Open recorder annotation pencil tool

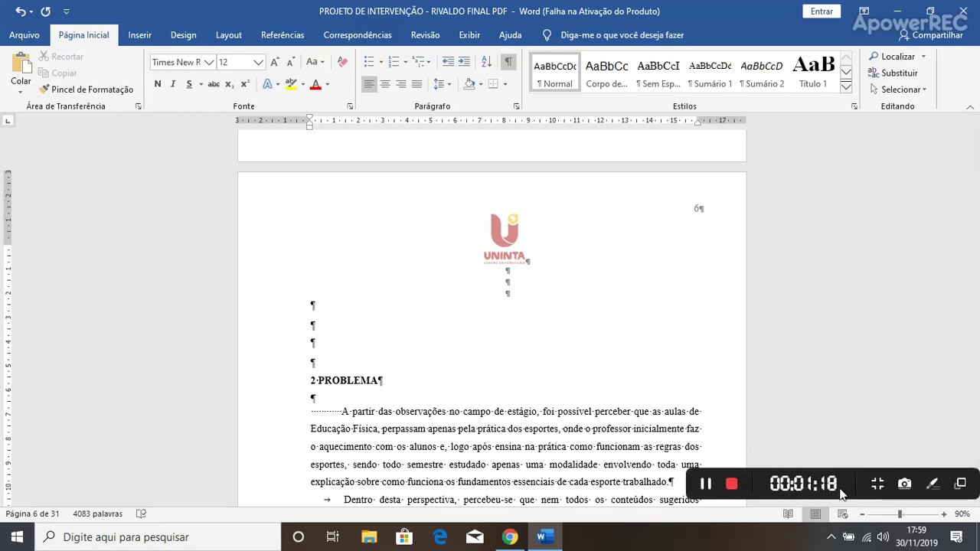(x=933, y=484)
